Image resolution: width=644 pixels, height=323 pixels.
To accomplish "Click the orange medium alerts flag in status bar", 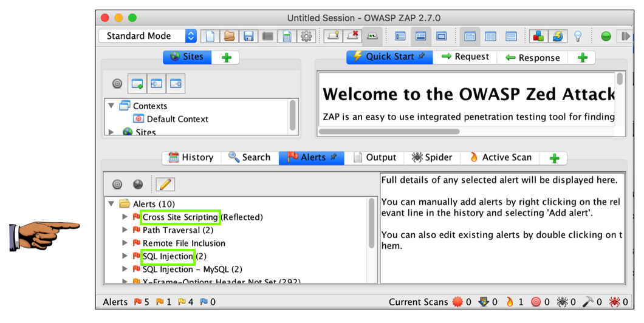I will [x=160, y=302].
